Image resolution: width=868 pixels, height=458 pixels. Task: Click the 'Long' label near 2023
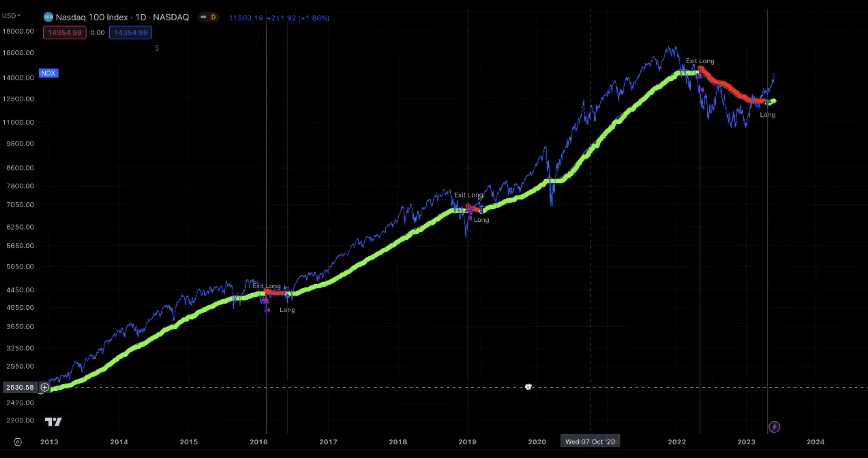[x=767, y=115]
